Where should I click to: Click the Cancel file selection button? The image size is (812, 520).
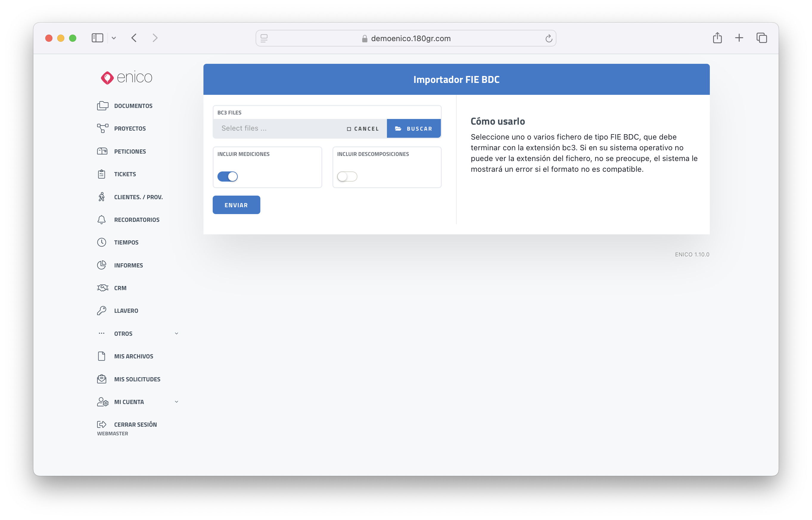click(363, 129)
